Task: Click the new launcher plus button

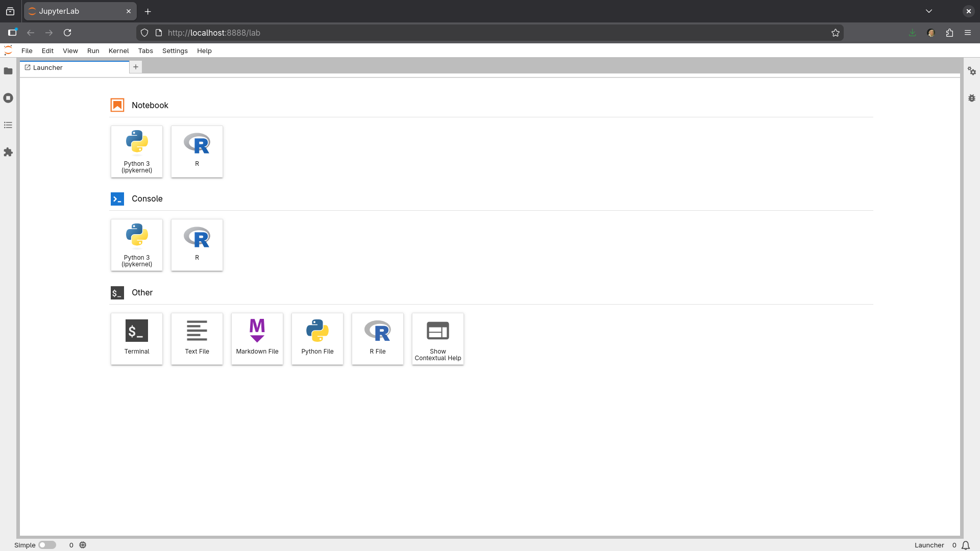Action: [136, 67]
